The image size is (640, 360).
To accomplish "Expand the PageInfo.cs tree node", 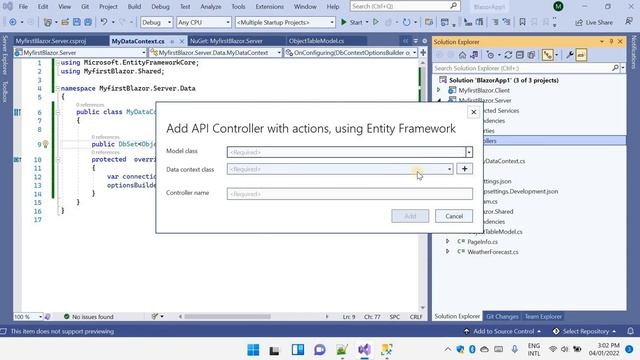I will coord(447,242).
